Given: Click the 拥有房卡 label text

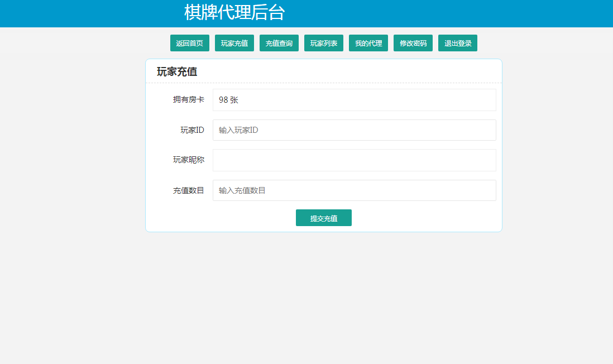Looking at the screenshot, I should click(x=190, y=99).
